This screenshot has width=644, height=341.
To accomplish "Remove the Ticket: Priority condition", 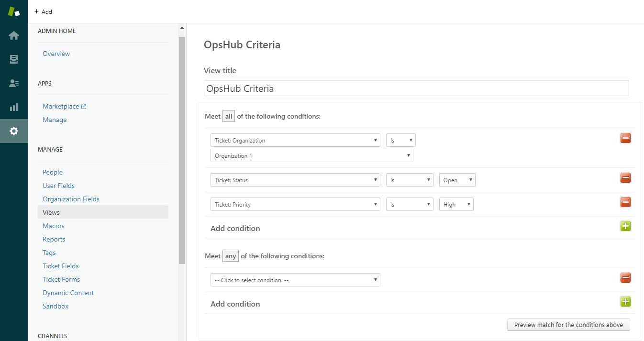I will (x=625, y=202).
